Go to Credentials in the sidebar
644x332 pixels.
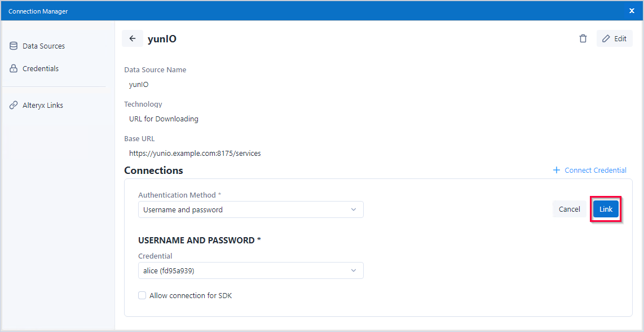coord(41,69)
